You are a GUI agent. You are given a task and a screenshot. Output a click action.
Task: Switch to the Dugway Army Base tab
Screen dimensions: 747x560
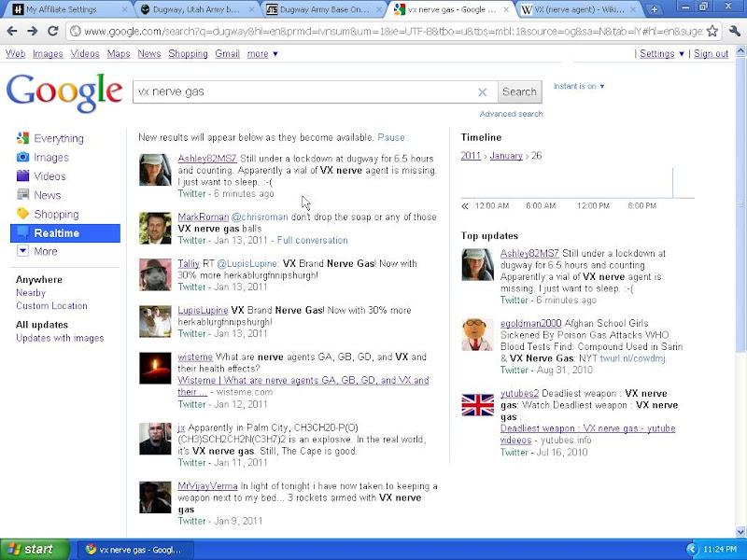click(x=324, y=9)
